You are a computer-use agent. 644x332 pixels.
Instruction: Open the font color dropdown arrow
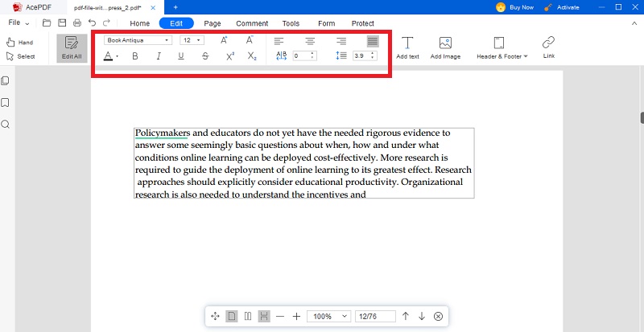click(118, 56)
